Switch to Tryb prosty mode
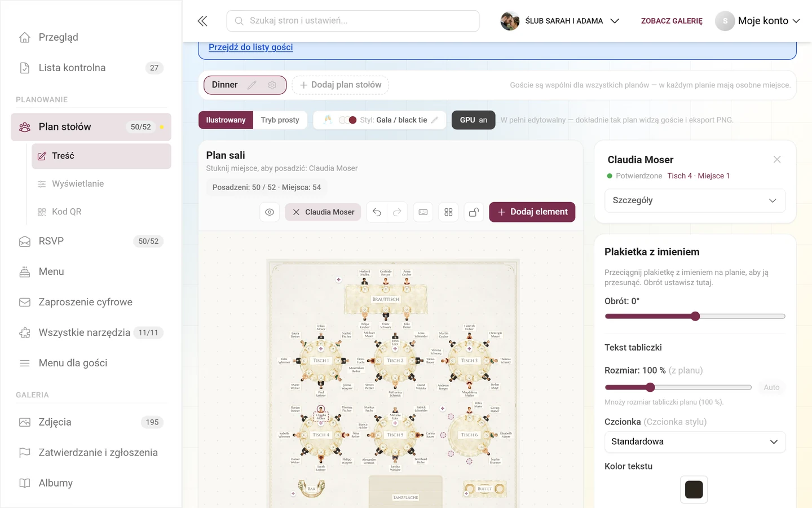The height and width of the screenshot is (508, 812). point(280,120)
